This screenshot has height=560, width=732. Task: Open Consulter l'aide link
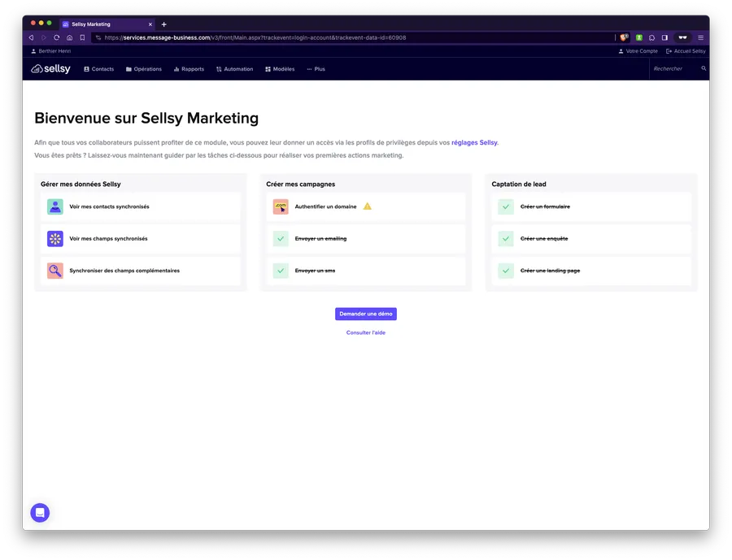[x=366, y=332]
